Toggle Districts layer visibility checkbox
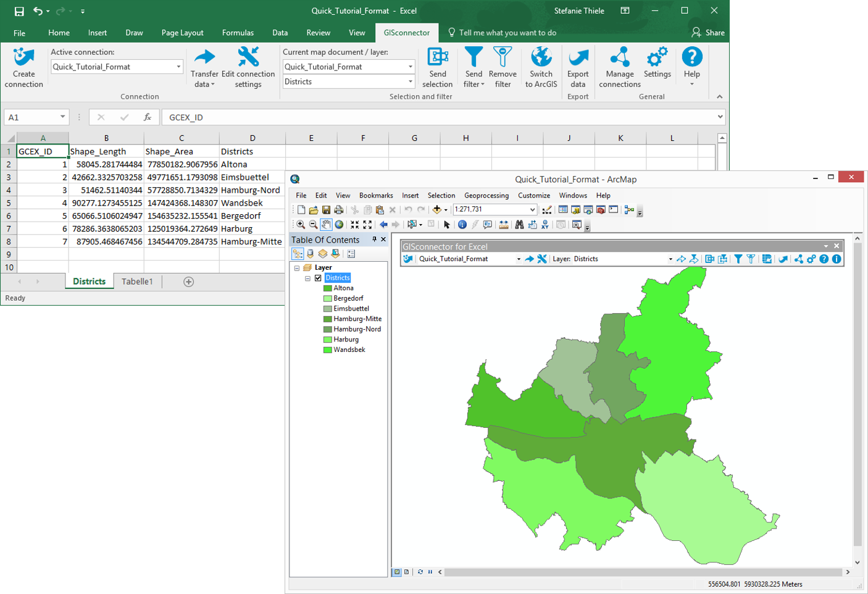This screenshot has width=868, height=594. pyautogui.click(x=318, y=278)
